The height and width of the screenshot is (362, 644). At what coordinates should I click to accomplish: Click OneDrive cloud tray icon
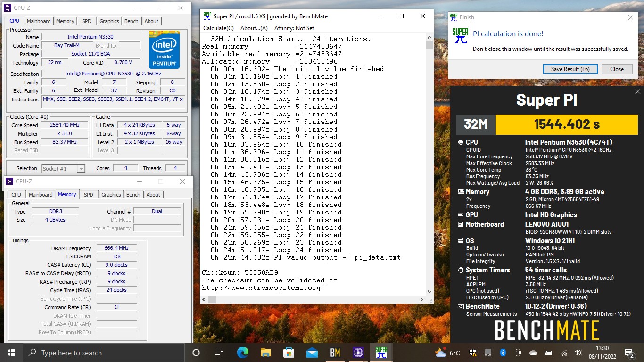[533, 353]
